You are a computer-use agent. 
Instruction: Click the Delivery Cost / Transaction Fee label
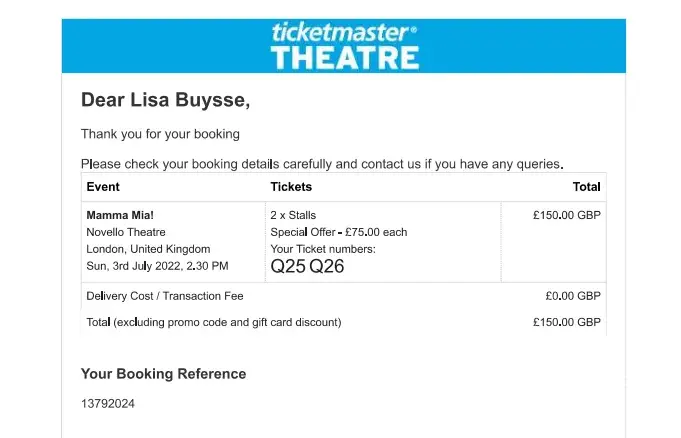165,296
